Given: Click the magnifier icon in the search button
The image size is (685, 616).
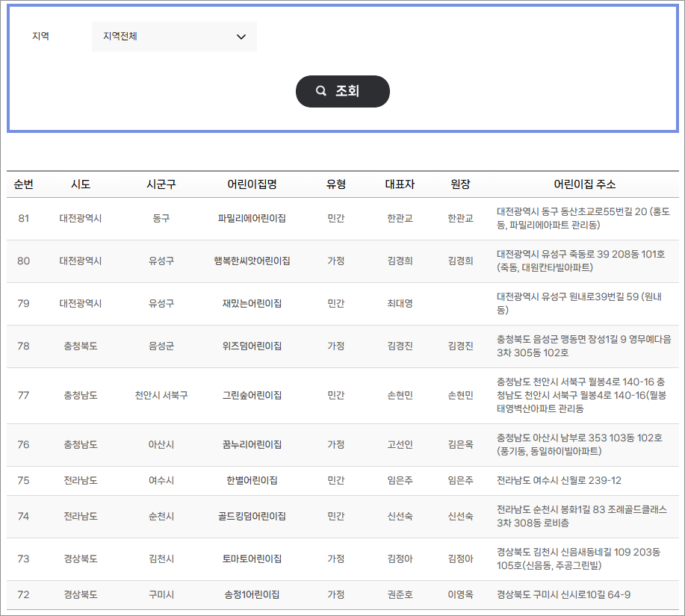Looking at the screenshot, I should [x=321, y=90].
